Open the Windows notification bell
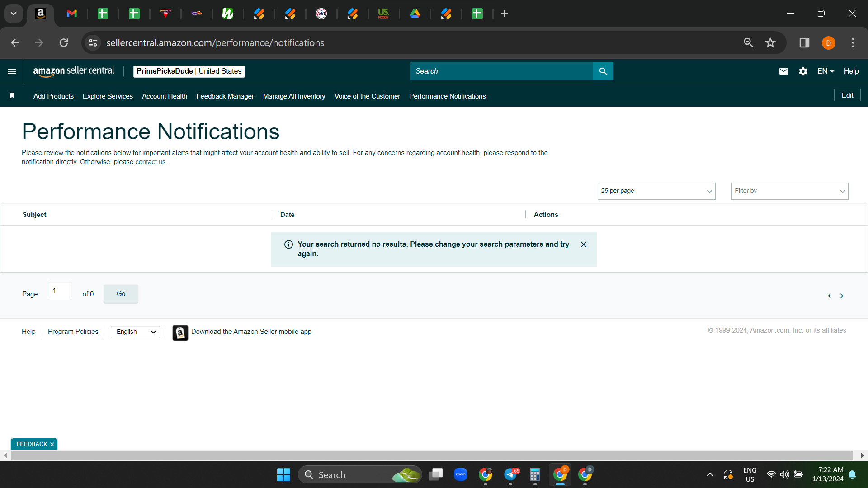868x488 pixels. [x=852, y=475]
